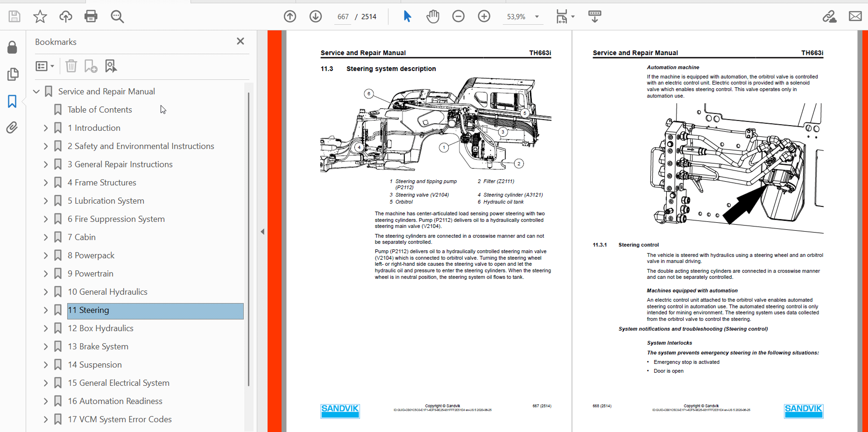Jump to 3 General Repair Instructions
This screenshot has height=432, width=868.
(x=120, y=164)
